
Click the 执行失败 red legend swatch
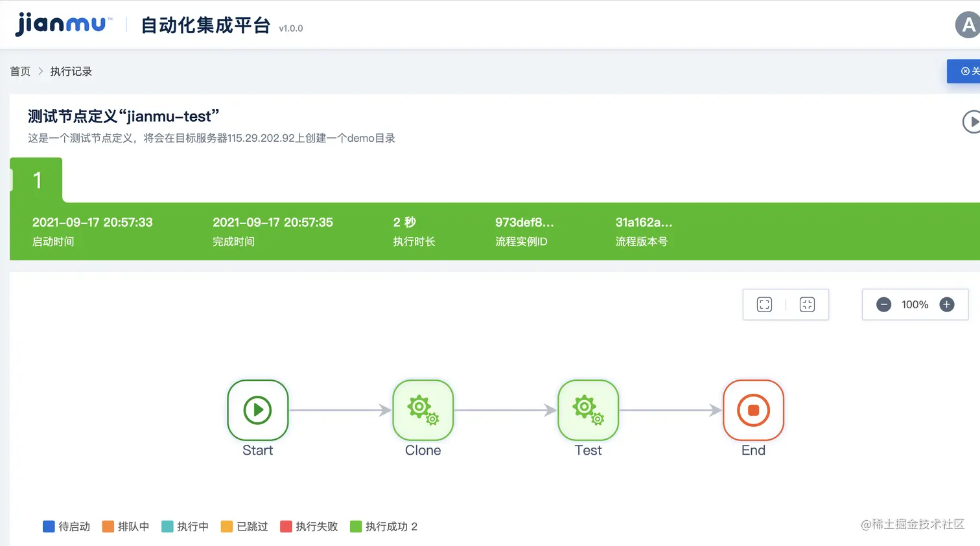coord(286,527)
